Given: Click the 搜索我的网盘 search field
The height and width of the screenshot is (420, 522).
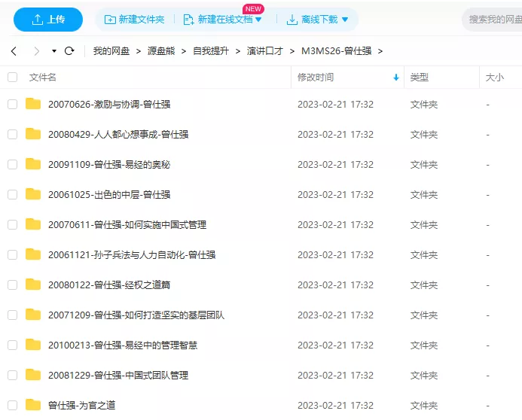Looking at the screenshot, I should (x=493, y=20).
